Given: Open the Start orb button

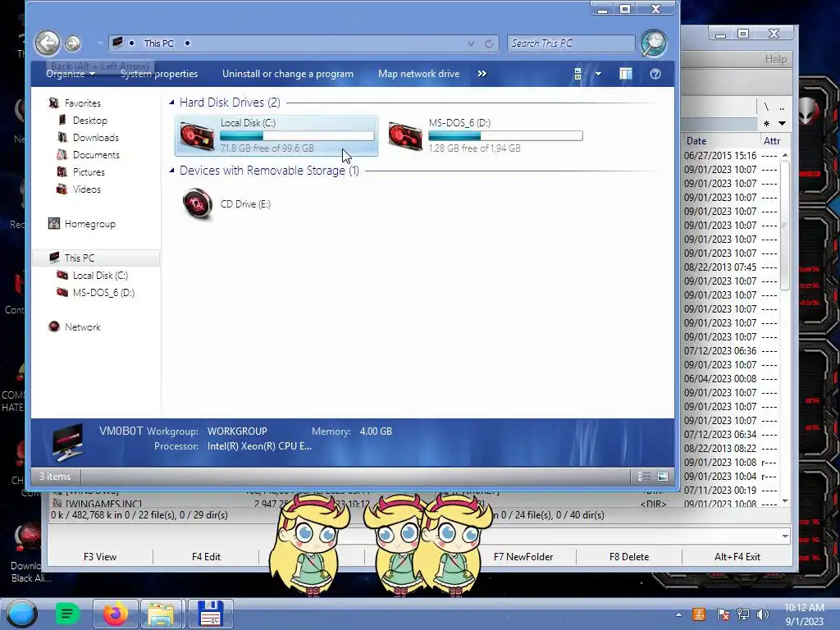Looking at the screenshot, I should point(21,614).
